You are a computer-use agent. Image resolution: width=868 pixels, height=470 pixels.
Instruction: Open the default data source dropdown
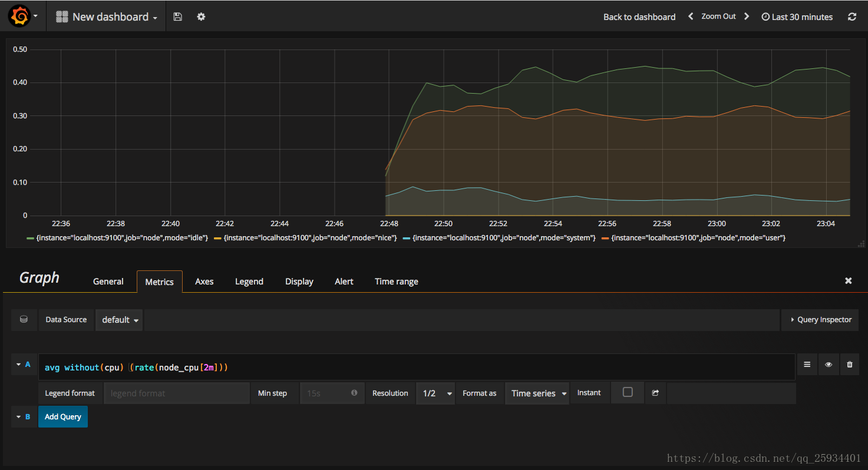click(x=120, y=319)
